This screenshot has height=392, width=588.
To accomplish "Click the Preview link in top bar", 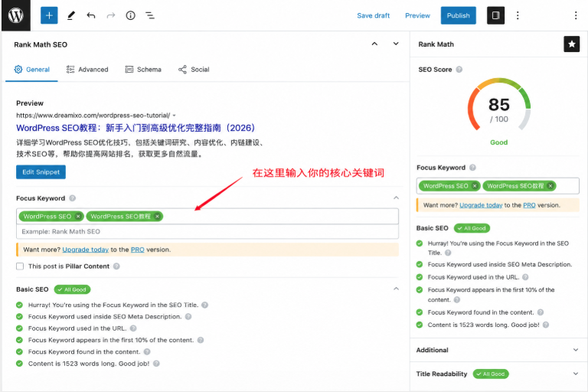I will (x=417, y=15).
